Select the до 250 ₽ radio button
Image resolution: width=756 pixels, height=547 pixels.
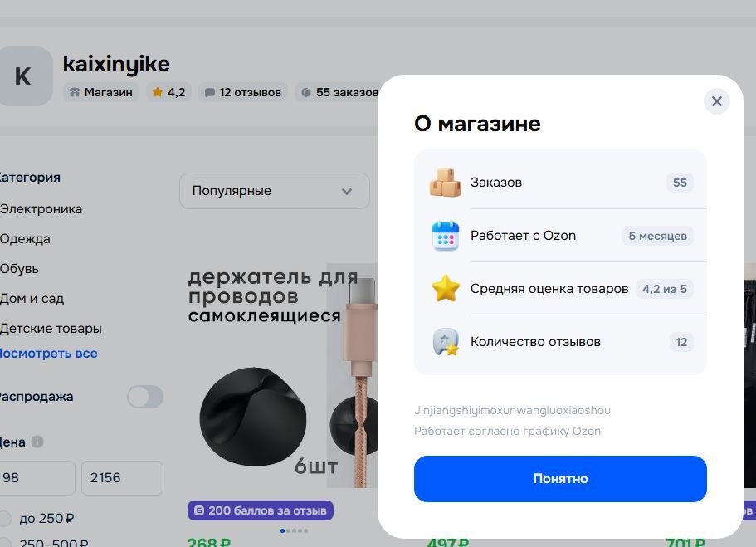point(5,519)
